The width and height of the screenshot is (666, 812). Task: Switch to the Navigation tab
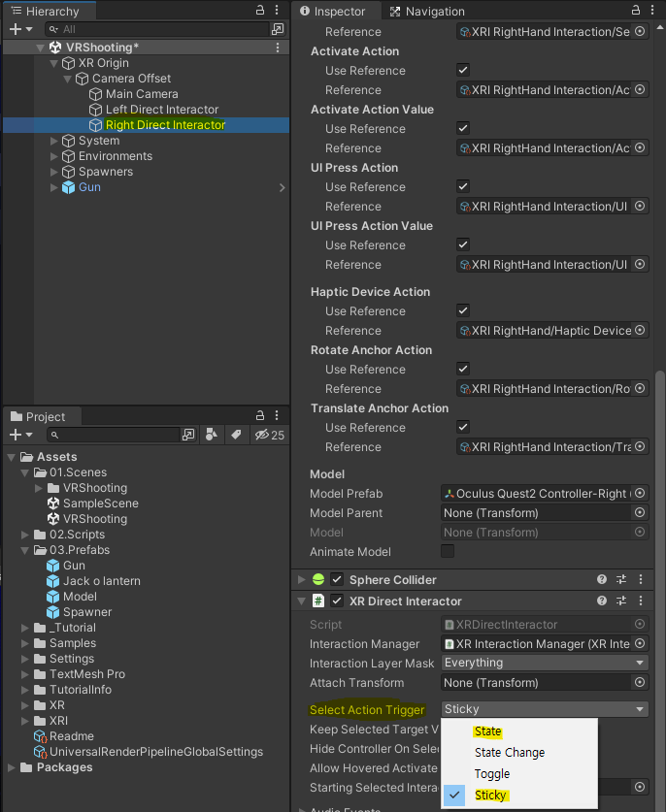coord(427,12)
